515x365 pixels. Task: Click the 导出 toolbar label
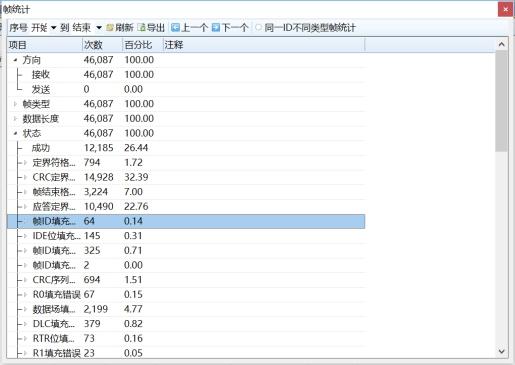pos(156,28)
